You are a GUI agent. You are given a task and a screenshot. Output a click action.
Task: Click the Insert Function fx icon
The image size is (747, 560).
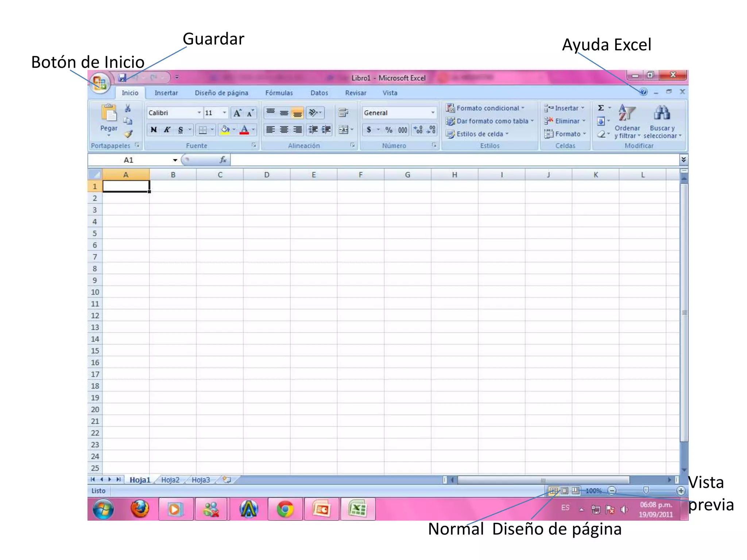223,160
